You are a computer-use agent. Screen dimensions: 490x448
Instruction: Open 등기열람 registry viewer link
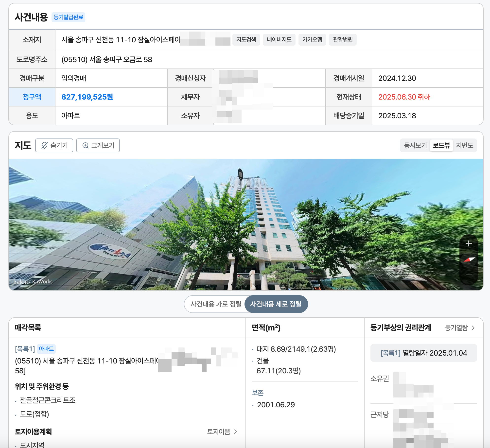[x=459, y=328]
